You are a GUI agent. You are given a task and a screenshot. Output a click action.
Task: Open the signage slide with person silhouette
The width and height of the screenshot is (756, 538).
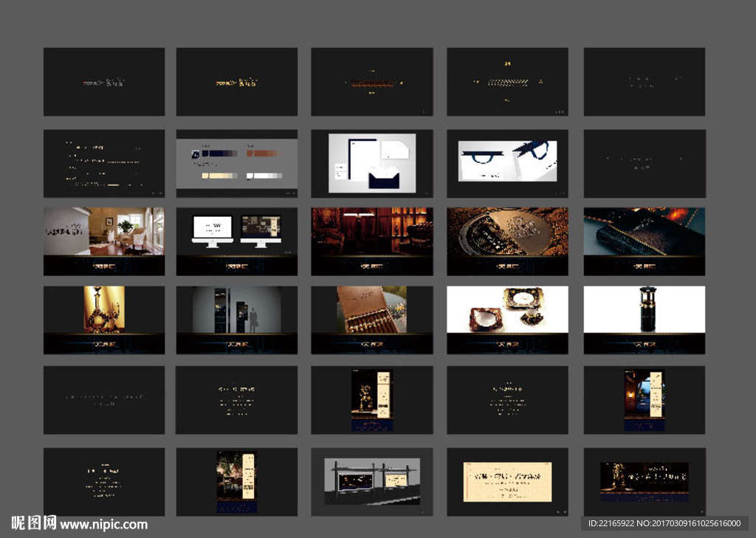click(x=236, y=310)
